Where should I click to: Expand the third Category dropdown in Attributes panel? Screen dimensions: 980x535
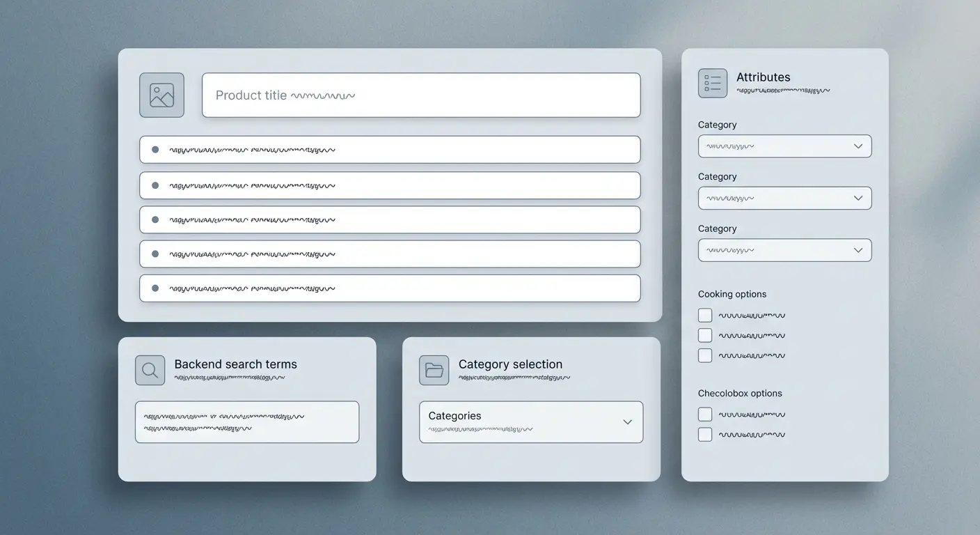coord(784,249)
